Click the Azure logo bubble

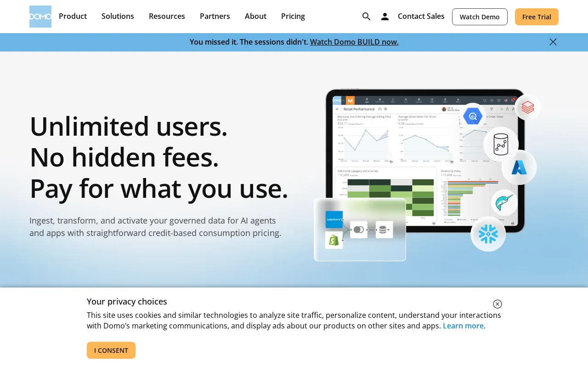tap(519, 167)
